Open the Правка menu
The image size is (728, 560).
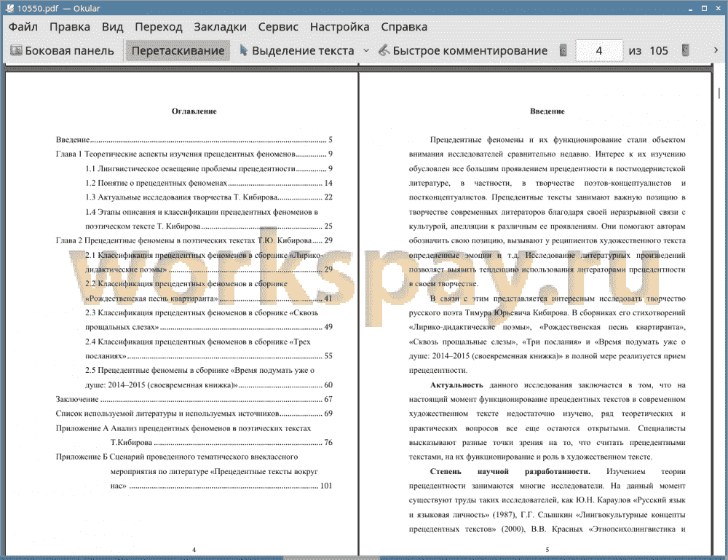click(70, 27)
